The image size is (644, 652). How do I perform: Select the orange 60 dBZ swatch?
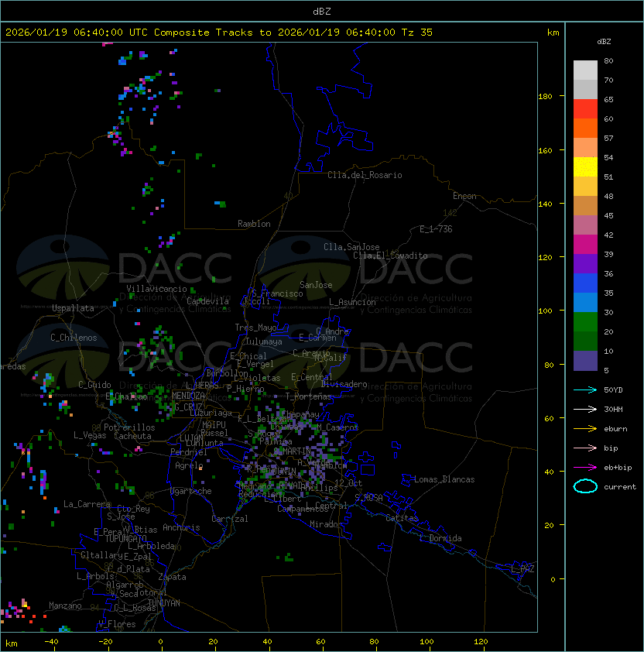[585, 128]
